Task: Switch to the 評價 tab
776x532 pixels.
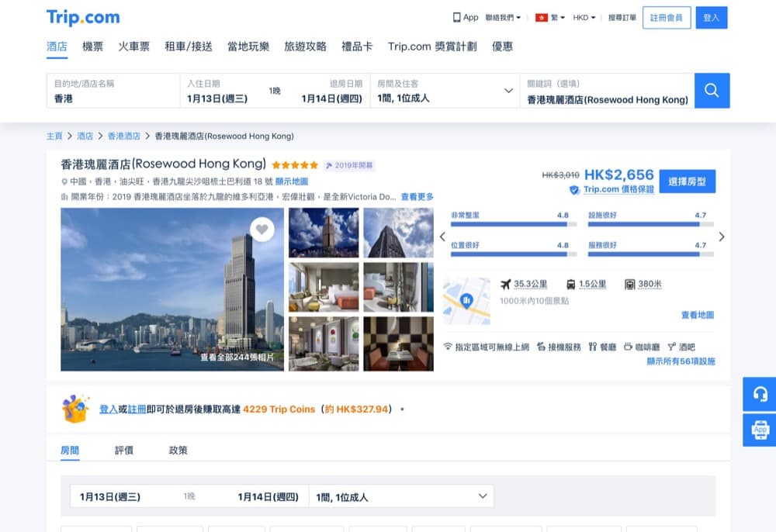Action: tap(123, 450)
